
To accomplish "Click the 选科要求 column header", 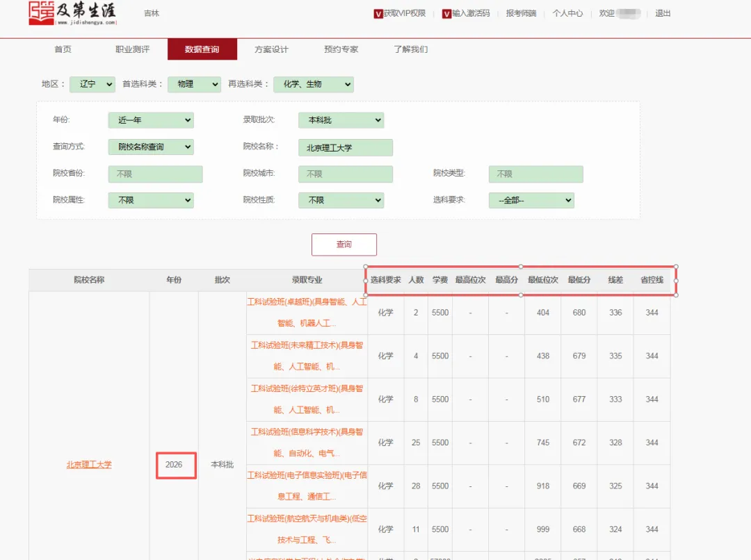I will 385,280.
